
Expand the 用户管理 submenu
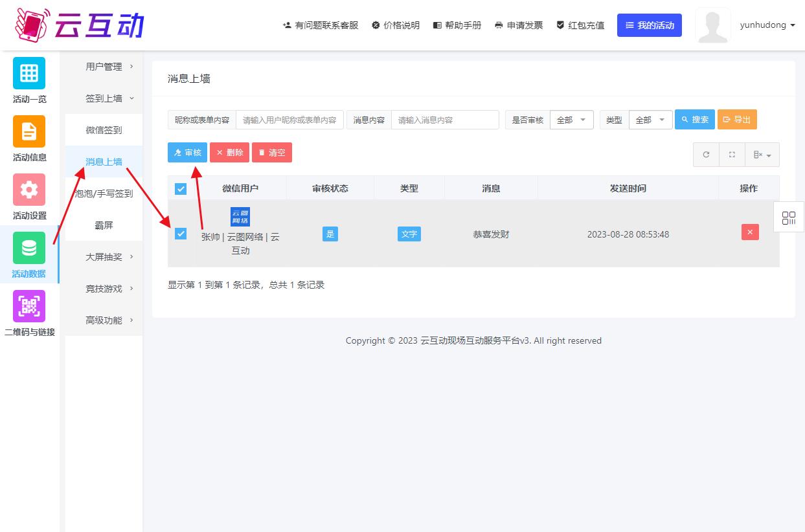point(104,67)
